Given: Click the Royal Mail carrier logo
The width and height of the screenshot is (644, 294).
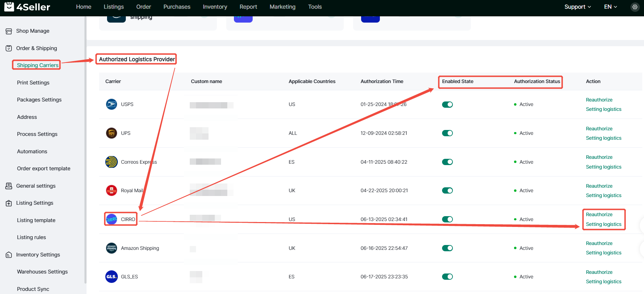Looking at the screenshot, I should click(111, 190).
